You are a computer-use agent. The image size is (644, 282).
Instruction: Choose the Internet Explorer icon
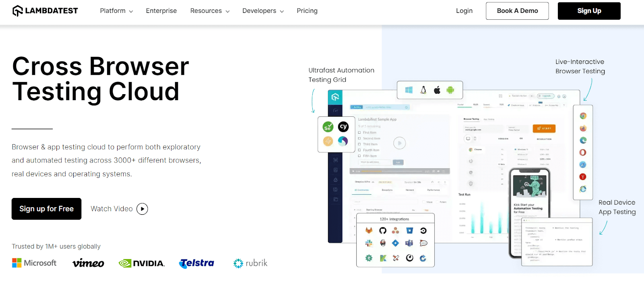coord(583,189)
